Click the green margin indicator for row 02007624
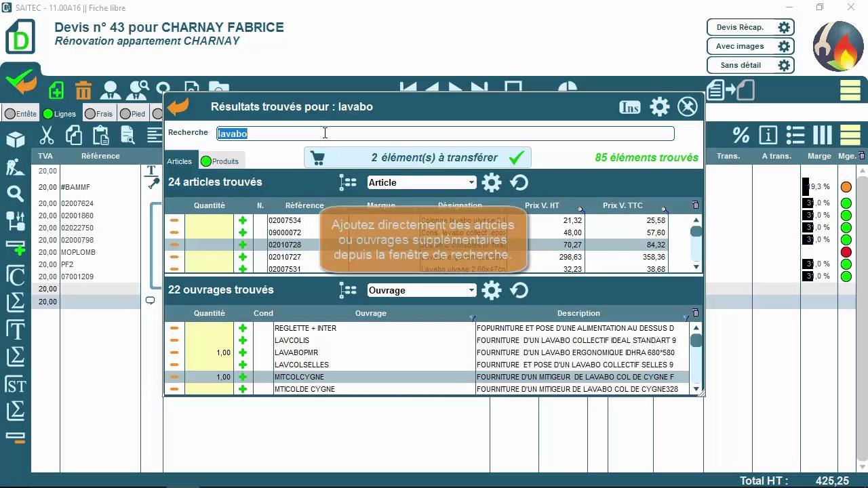 point(846,203)
